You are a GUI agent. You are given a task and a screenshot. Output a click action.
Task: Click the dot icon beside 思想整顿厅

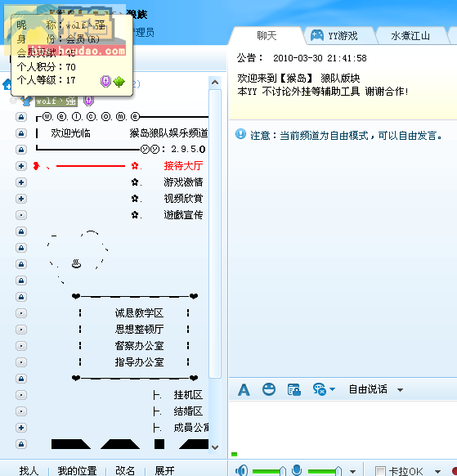click(x=21, y=330)
